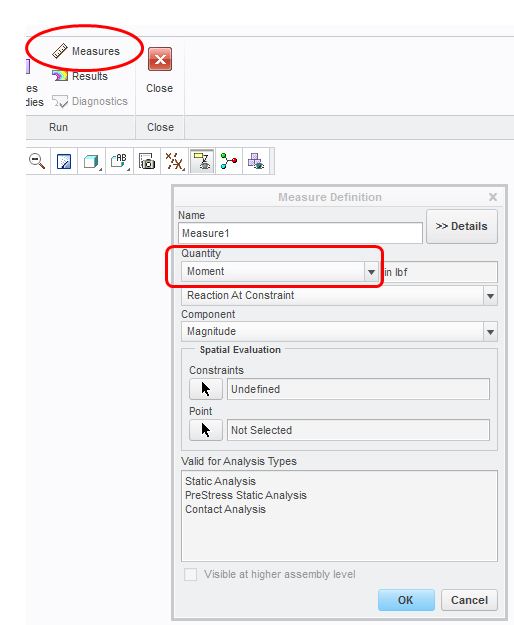Open the Quantity Moment dropdown

point(279,272)
